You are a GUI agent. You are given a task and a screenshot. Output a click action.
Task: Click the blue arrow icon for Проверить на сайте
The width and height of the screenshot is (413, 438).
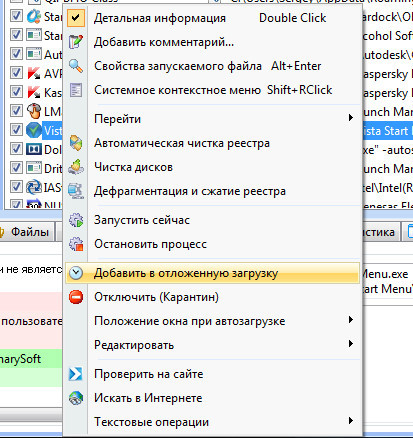(76, 374)
